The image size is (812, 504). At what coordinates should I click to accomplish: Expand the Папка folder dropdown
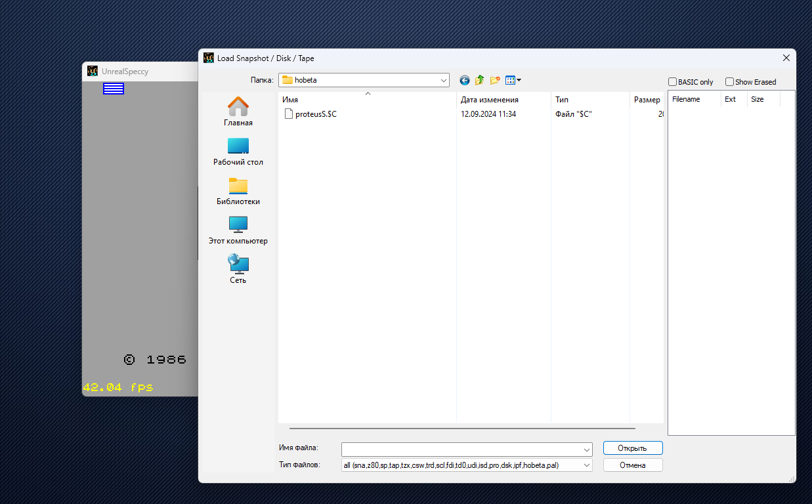point(444,80)
